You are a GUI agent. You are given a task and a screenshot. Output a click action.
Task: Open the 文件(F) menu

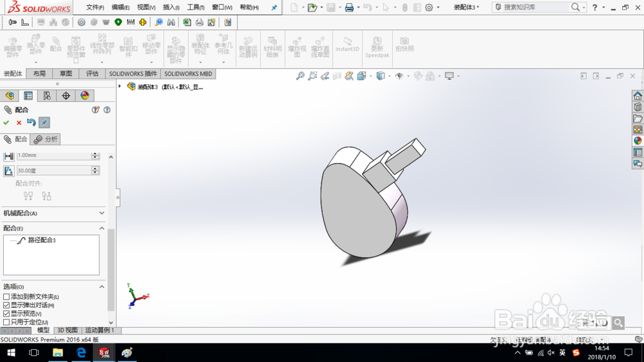click(x=95, y=7)
